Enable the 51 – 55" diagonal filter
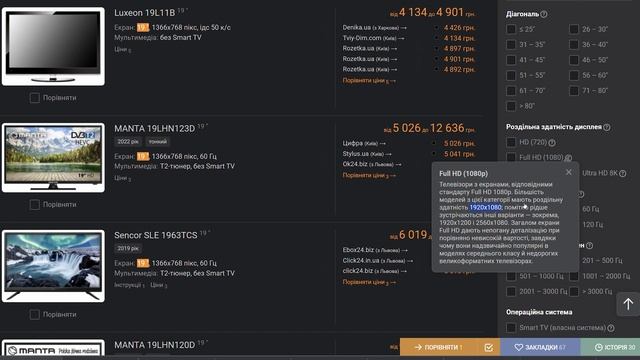The image size is (640, 360). pos(511,76)
